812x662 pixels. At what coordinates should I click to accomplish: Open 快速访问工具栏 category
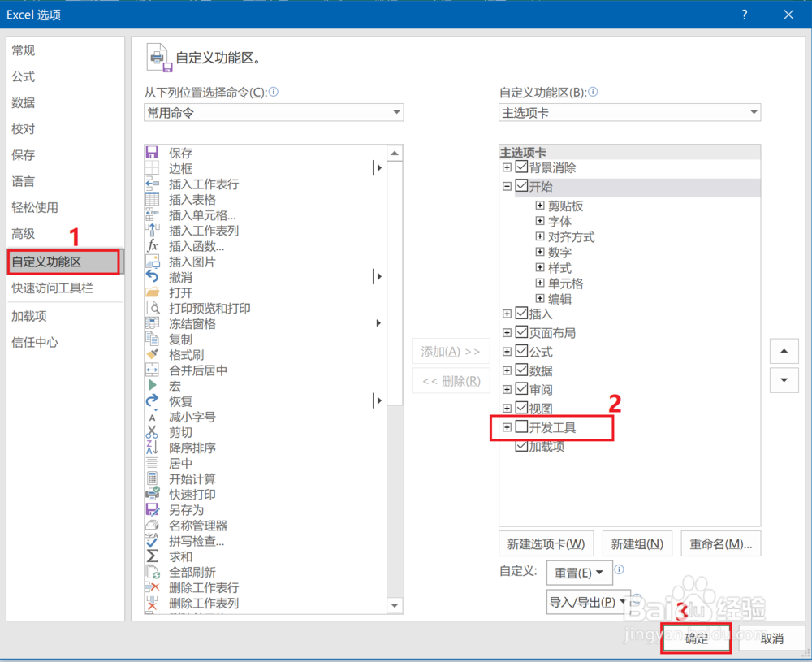coord(52,288)
